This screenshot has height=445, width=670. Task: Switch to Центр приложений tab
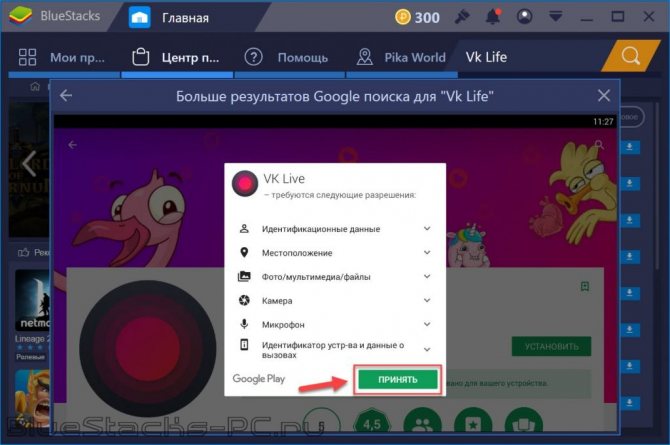pos(177,57)
